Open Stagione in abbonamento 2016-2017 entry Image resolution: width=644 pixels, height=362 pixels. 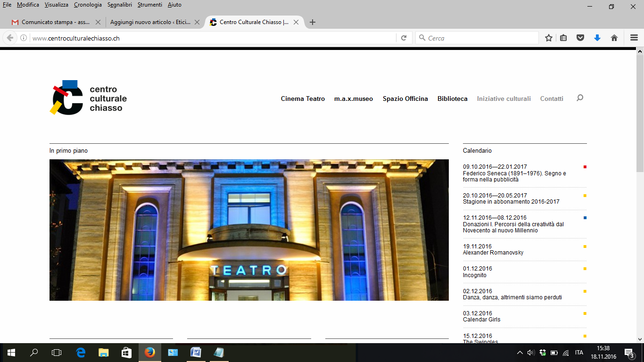525,198
